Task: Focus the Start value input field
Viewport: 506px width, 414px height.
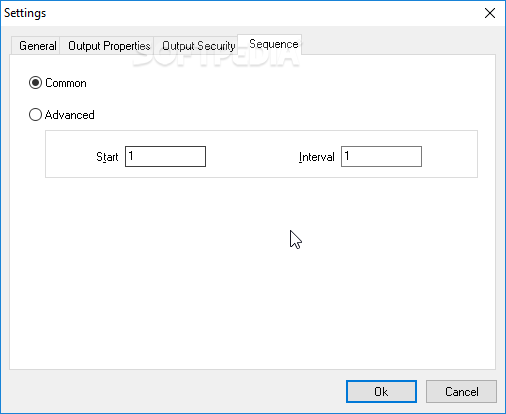Action: tap(165, 156)
